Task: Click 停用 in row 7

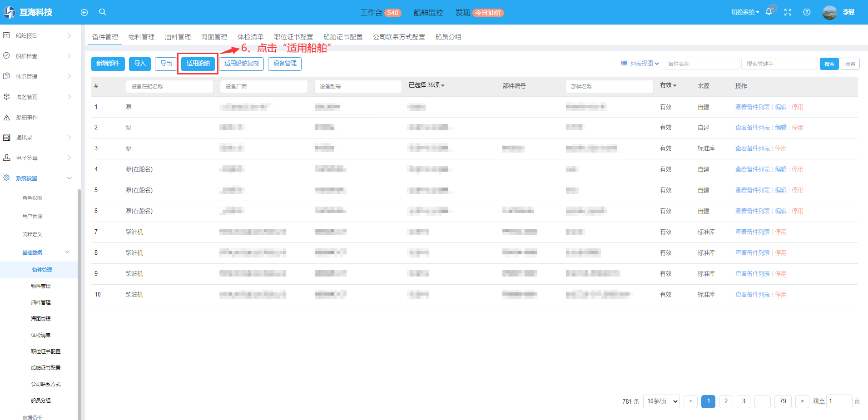Action: point(781,232)
